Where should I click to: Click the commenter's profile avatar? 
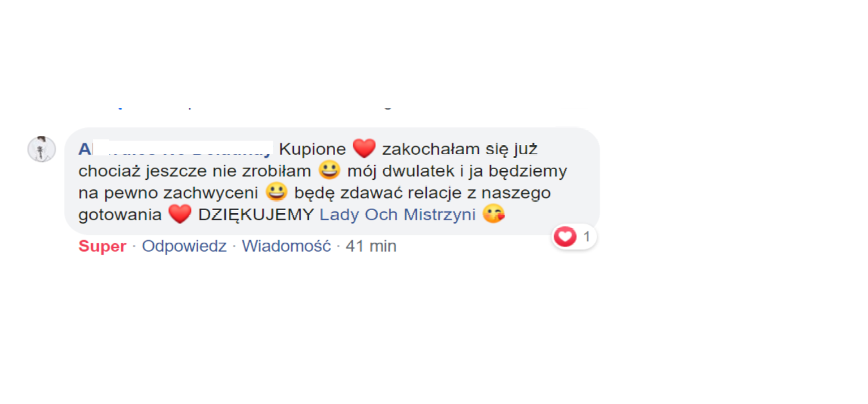41,149
